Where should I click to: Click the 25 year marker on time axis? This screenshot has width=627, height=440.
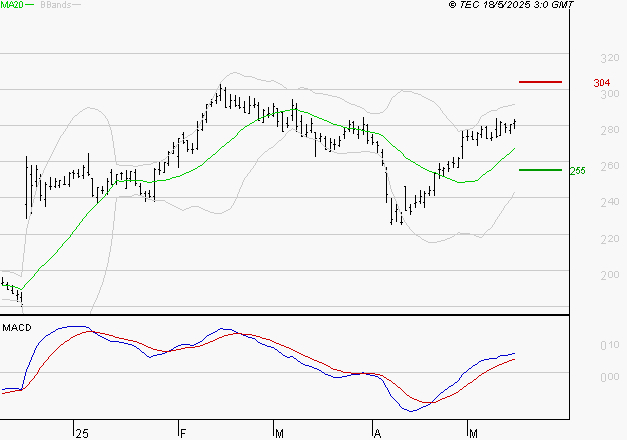click(82, 434)
